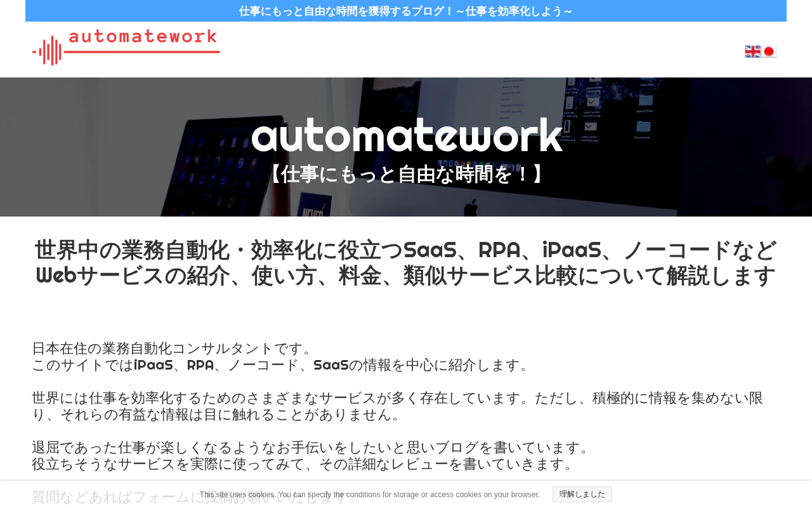
Task: Click the line starting with 役立ちそうなサービスを
Action: [x=305, y=464]
